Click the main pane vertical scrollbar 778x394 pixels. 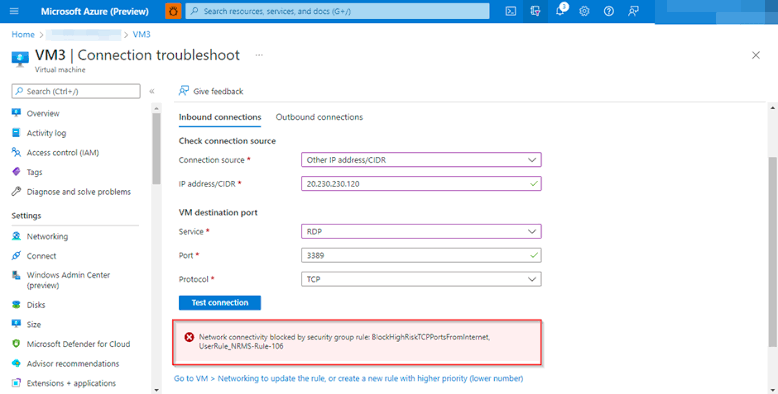(773, 253)
